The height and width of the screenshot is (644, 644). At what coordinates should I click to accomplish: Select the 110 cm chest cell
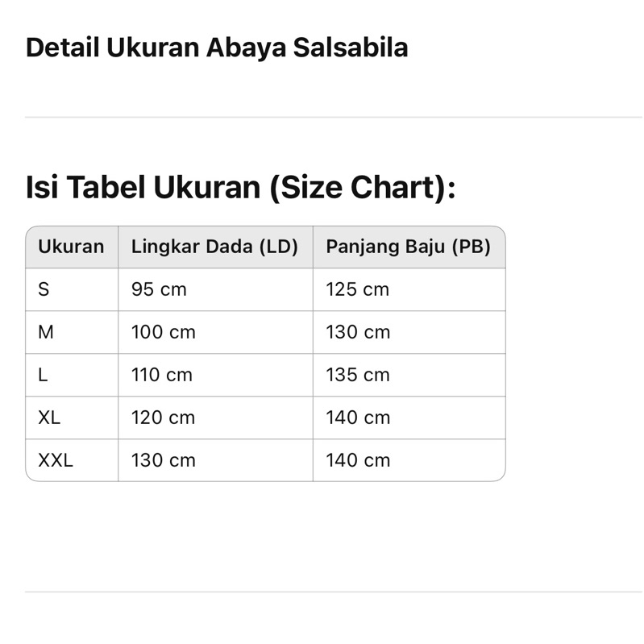162,375
